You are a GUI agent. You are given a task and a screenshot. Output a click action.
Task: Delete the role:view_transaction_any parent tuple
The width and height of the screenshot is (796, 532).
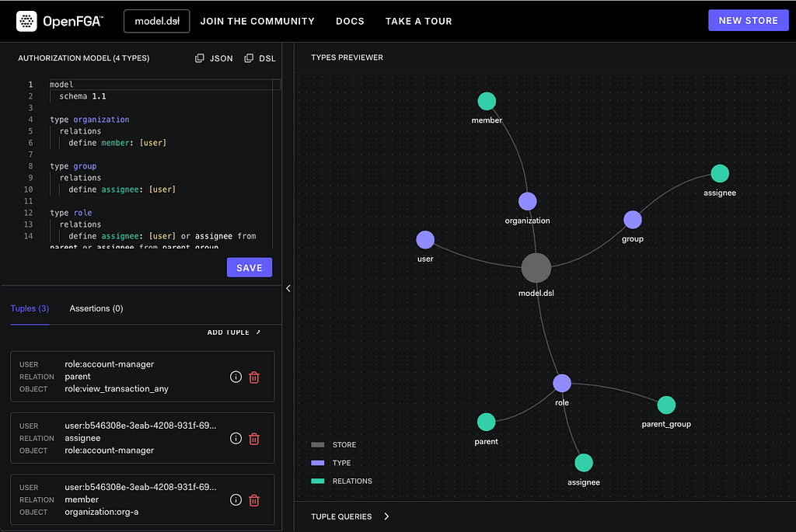(254, 377)
